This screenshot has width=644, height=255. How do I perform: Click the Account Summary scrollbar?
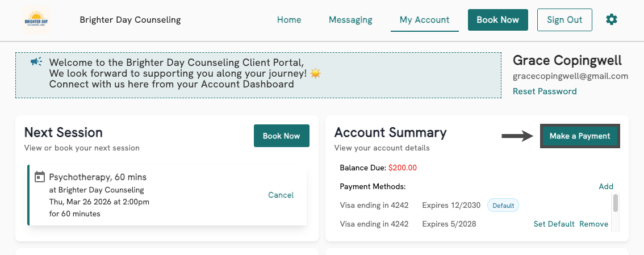pyautogui.click(x=615, y=203)
